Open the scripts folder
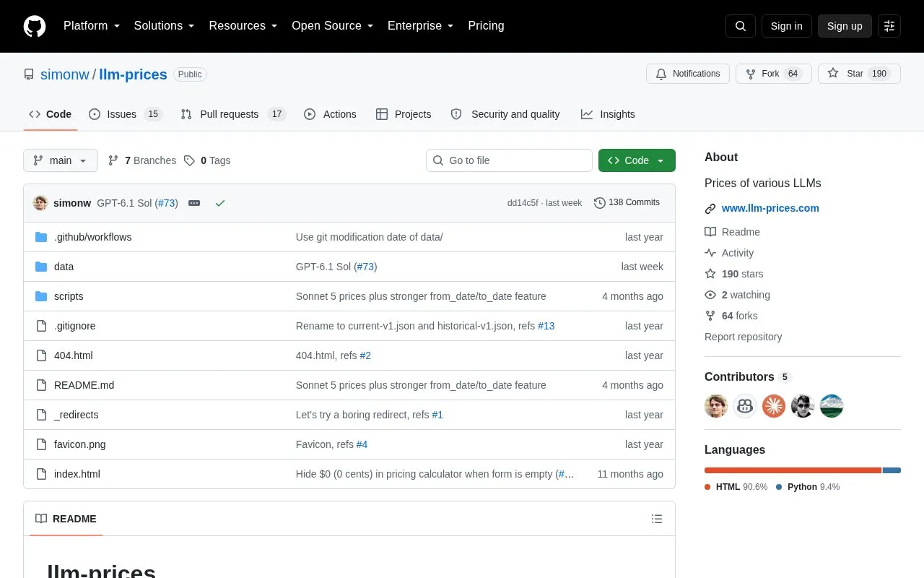 69,296
